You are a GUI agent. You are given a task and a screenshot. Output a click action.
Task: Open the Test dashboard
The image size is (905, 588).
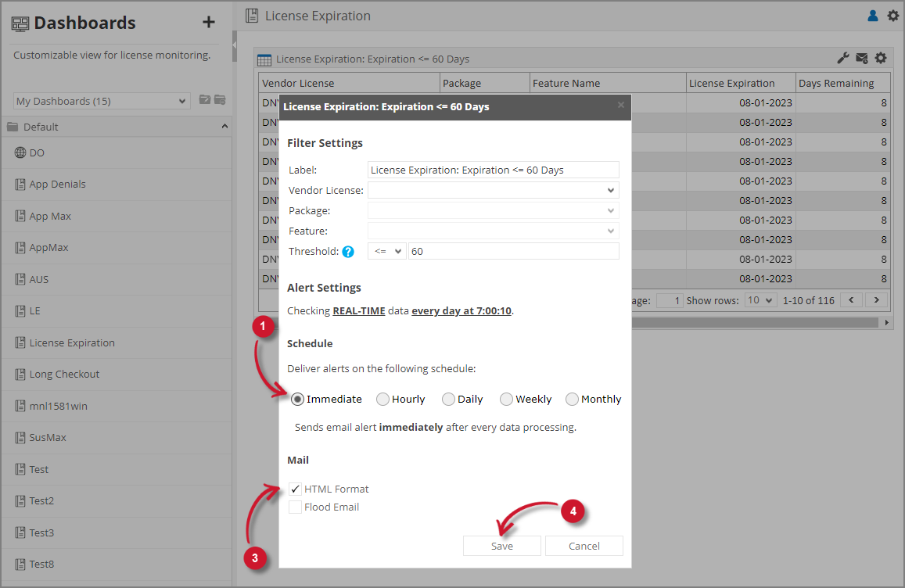click(117, 470)
